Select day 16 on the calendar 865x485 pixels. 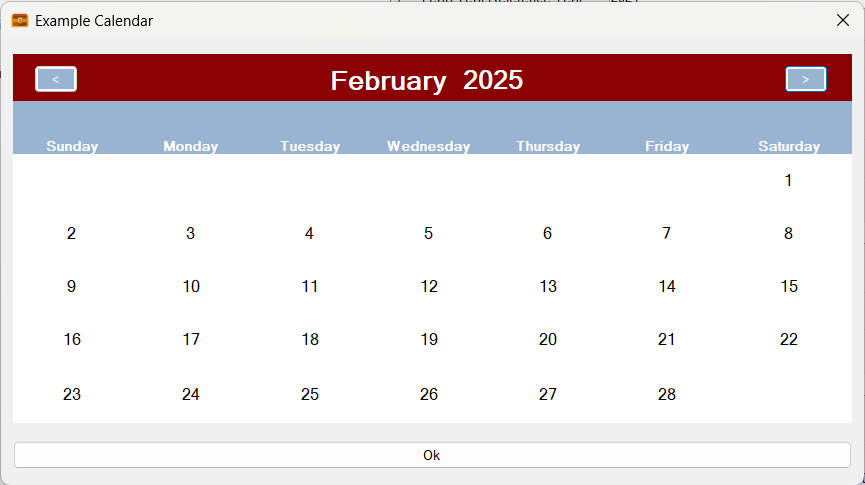tap(72, 340)
